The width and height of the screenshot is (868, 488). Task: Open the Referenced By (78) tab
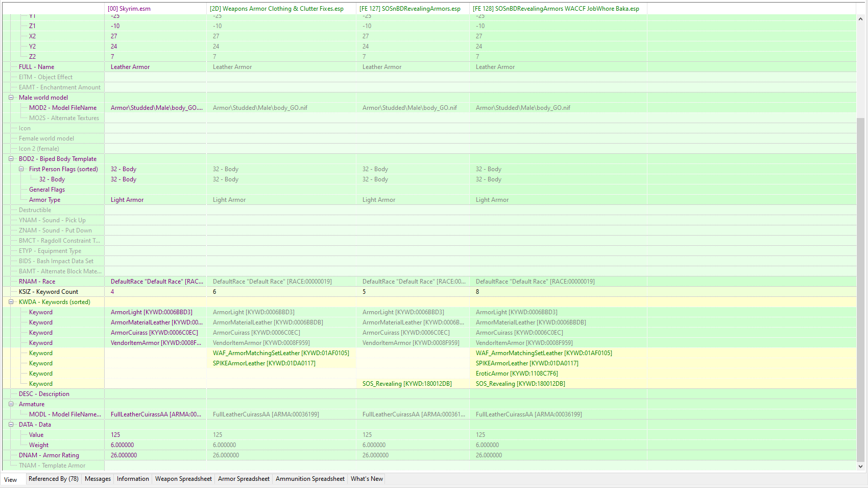click(54, 479)
